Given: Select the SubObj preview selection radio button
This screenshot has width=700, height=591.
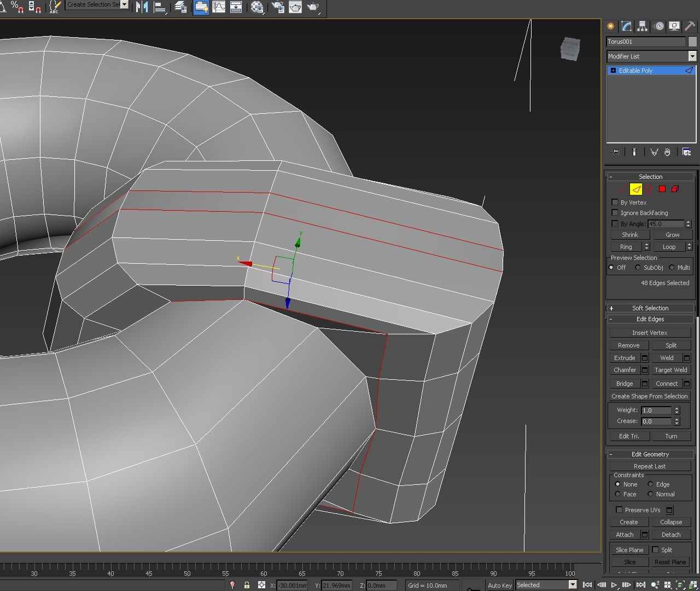Looking at the screenshot, I should [x=638, y=268].
